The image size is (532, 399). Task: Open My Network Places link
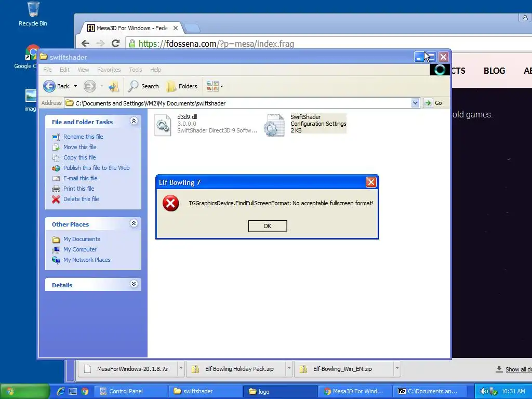(87, 260)
